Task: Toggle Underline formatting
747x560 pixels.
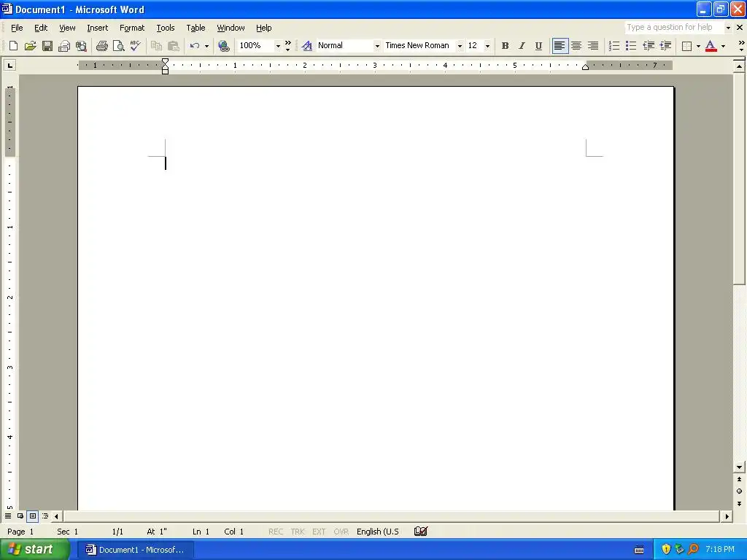Action: (538, 46)
